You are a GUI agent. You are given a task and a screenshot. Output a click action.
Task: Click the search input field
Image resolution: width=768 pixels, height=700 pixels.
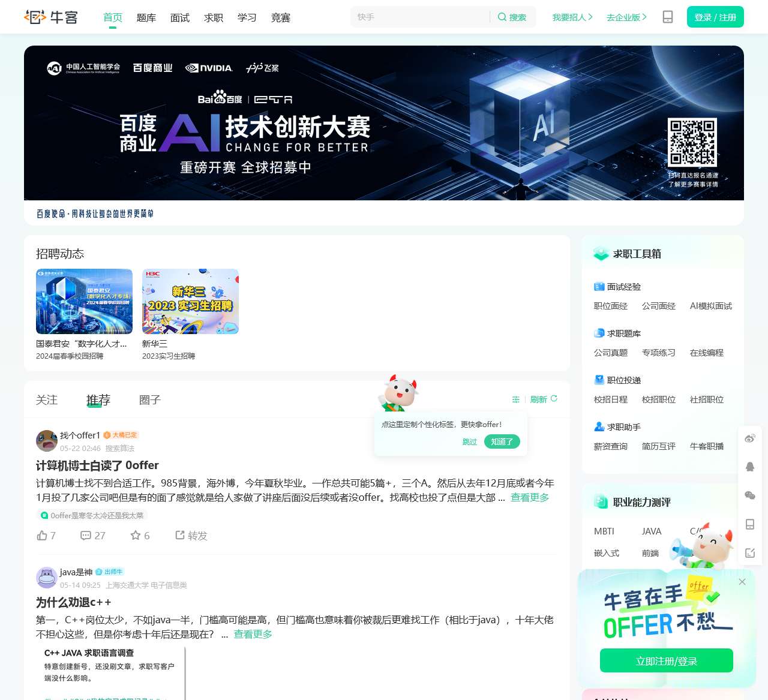(x=420, y=17)
